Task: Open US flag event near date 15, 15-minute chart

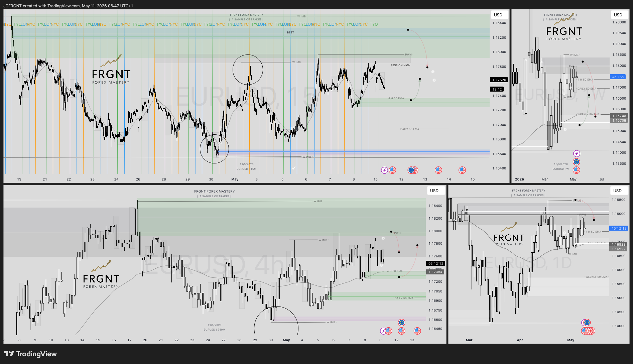Action: click(x=462, y=170)
